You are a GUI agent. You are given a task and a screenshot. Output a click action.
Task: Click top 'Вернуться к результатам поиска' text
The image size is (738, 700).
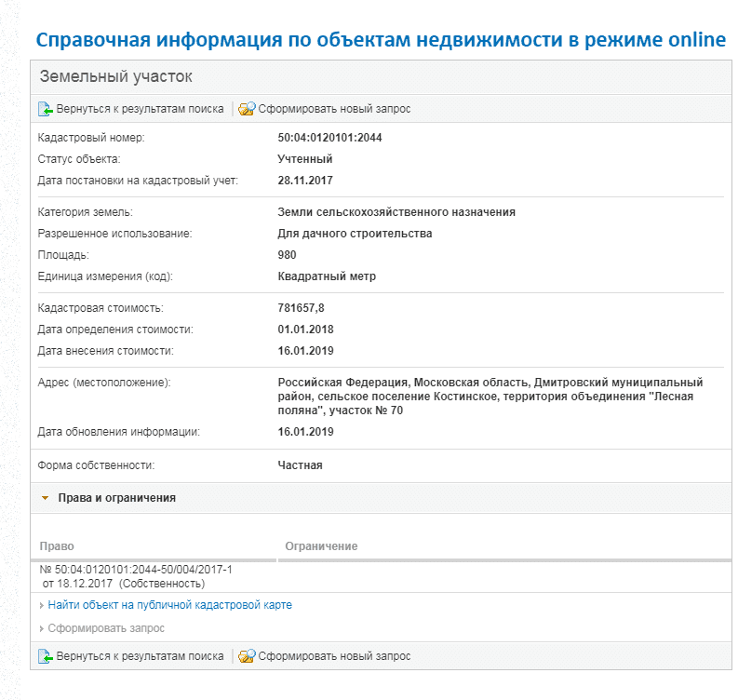[140, 109]
